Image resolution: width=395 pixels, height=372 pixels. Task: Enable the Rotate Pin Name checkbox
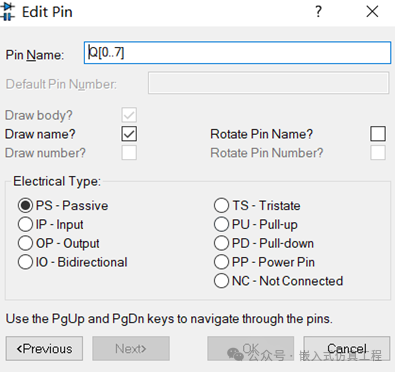[x=378, y=134]
